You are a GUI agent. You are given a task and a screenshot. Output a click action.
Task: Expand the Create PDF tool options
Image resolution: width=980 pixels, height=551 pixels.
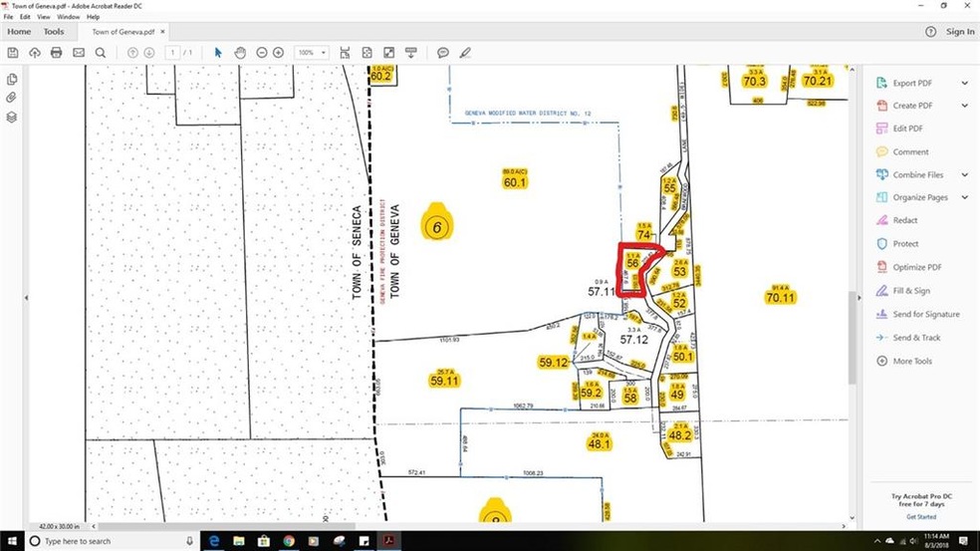(965, 106)
